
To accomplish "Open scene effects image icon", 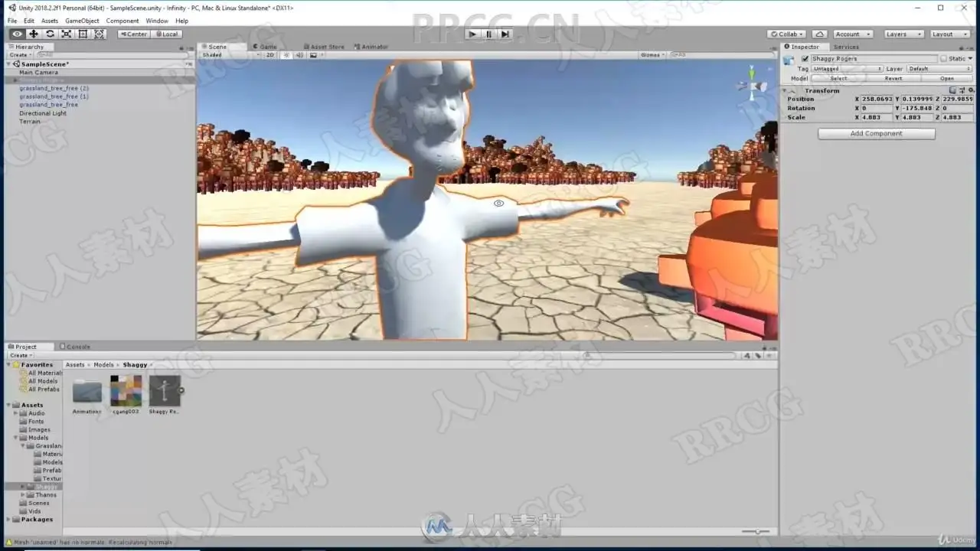I will point(313,55).
